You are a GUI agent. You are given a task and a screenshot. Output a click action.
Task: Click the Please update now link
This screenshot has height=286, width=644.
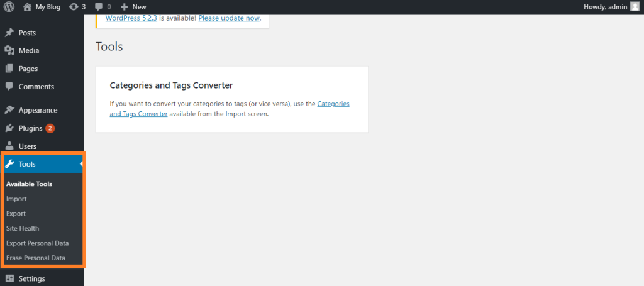point(229,18)
